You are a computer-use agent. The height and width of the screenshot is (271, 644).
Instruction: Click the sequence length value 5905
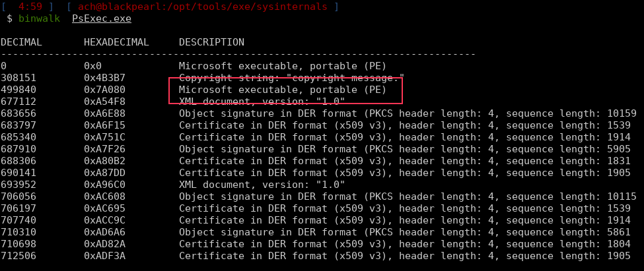point(622,149)
